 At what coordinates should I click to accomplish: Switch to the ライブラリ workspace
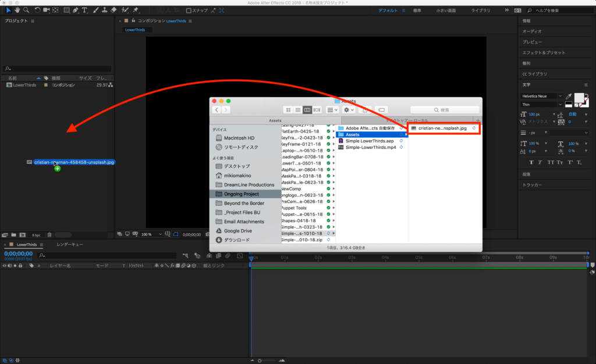coord(481,10)
